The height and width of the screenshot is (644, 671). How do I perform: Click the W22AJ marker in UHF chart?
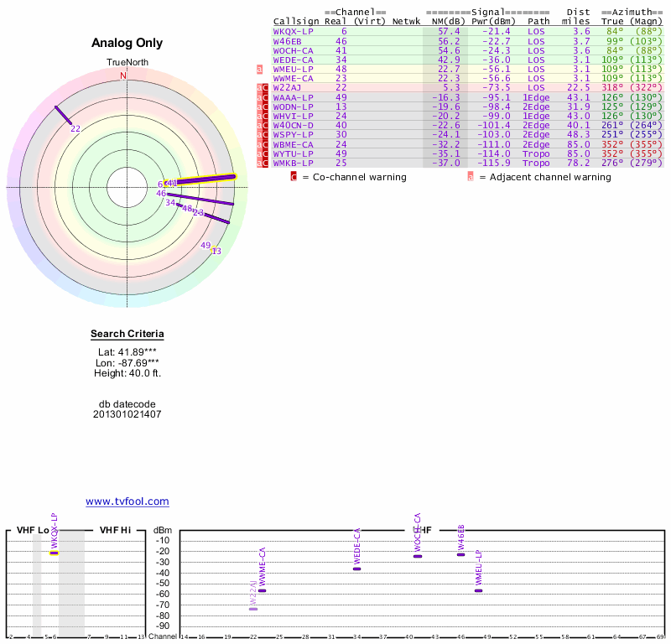(x=253, y=609)
